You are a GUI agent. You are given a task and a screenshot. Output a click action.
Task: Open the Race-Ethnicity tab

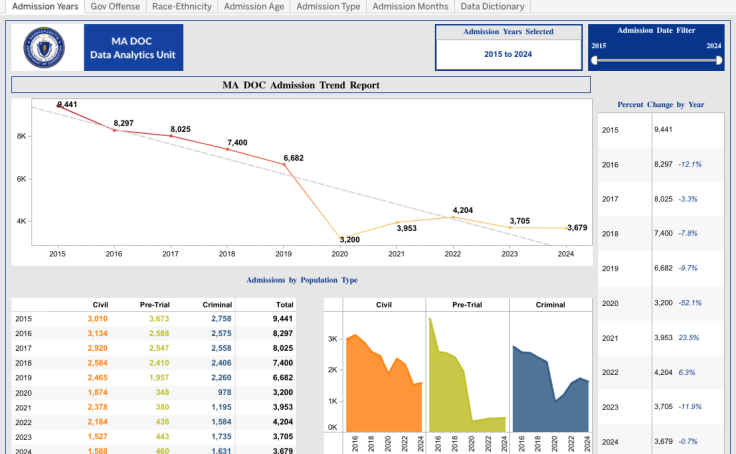tap(183, 6)
